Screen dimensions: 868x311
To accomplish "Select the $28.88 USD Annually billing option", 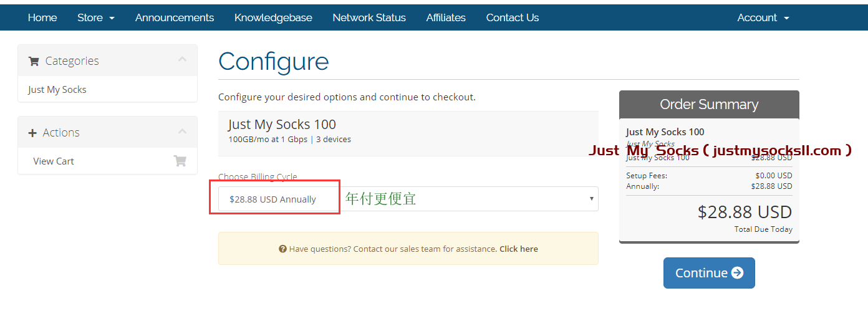I will pyautogui.click(x=408, y=199).
